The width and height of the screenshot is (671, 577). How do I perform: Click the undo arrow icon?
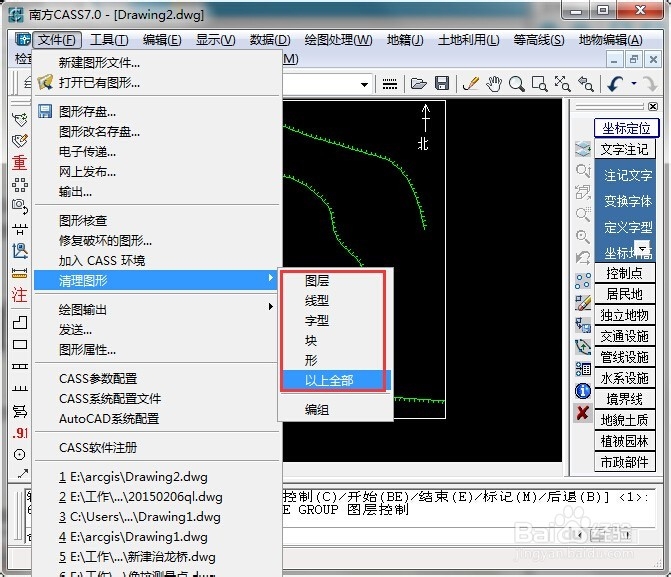615,83
